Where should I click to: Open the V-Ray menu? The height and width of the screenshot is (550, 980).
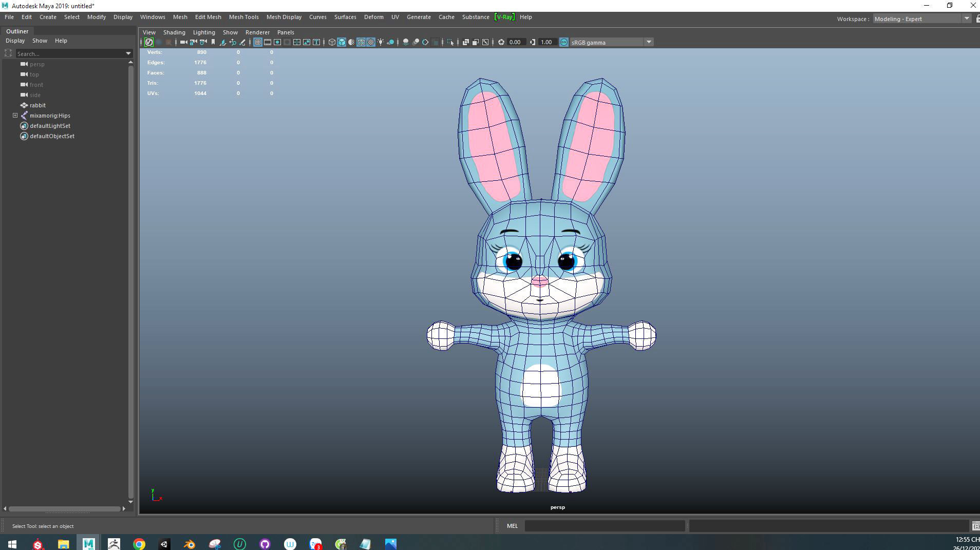(x=504, y=17)
